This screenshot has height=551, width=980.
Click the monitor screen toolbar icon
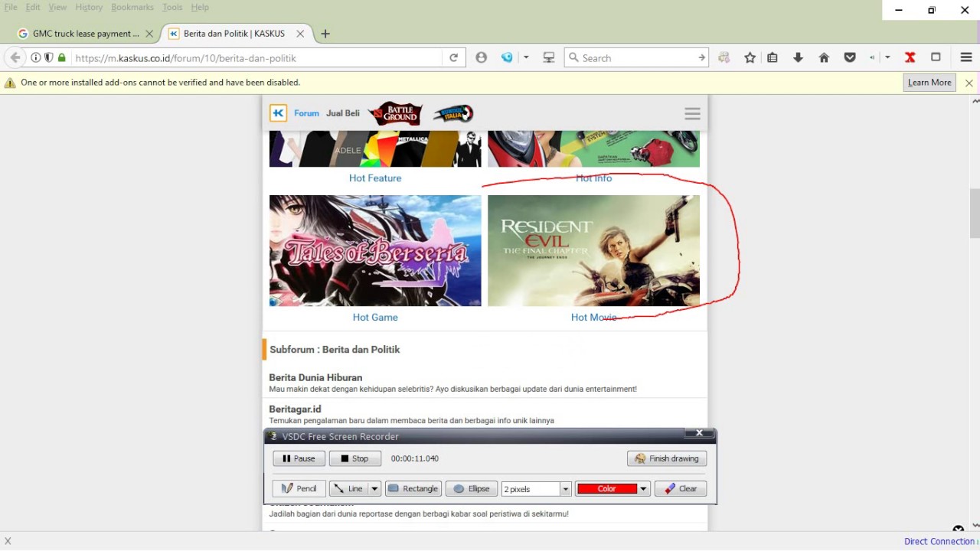[549, 57]
